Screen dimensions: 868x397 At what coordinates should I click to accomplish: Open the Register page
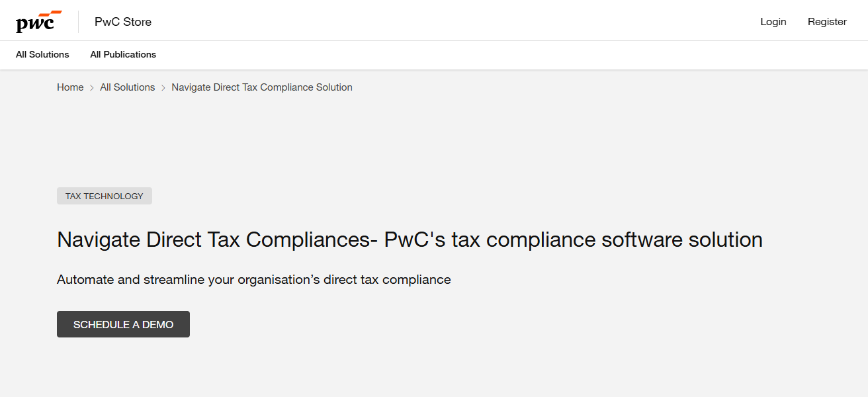click(827, 21)
